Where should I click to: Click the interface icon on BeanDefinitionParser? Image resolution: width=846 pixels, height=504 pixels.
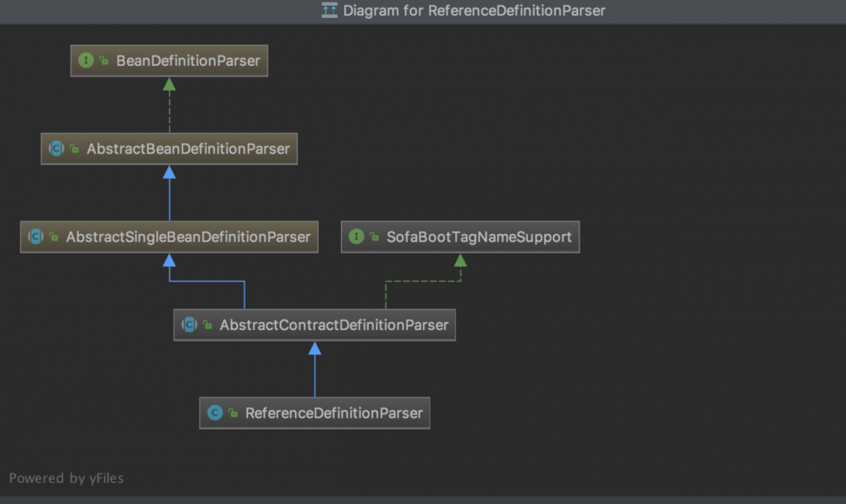point(85,61)
